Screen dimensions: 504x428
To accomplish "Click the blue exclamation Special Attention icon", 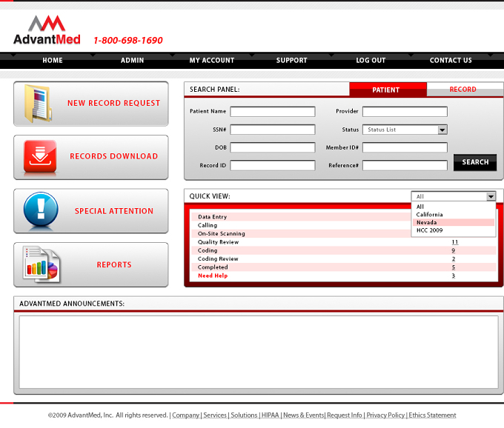I will 41,210.
